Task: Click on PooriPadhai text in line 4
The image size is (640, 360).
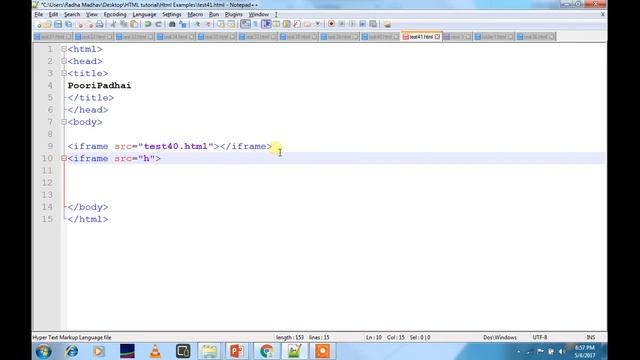Action: click(100, 85)
